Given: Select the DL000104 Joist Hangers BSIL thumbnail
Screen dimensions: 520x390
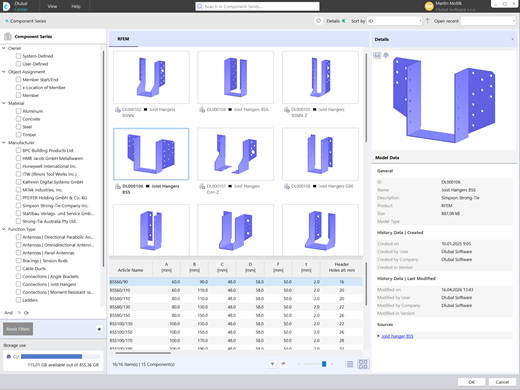Looking at the screenshot, I should (x=236, y=77).
